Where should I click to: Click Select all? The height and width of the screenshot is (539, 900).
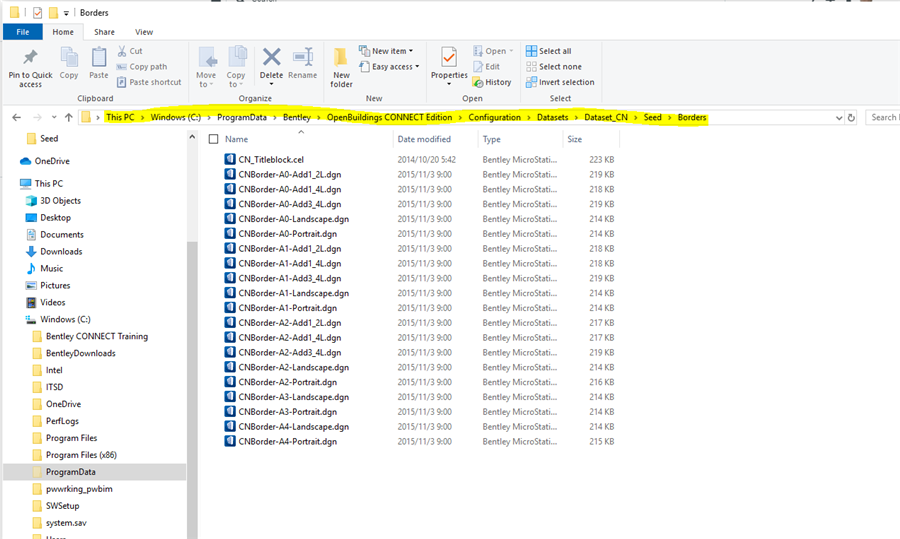coord(549,51)
